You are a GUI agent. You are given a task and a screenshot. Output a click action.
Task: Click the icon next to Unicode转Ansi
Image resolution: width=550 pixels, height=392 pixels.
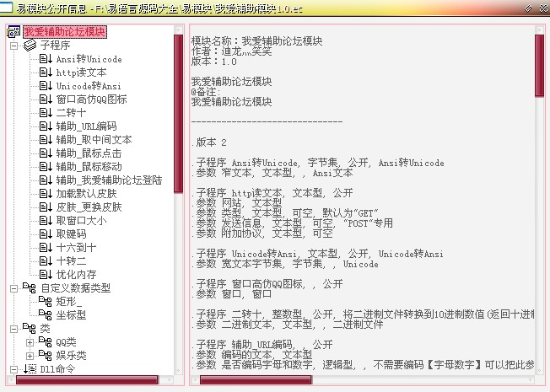coord(46,86)
